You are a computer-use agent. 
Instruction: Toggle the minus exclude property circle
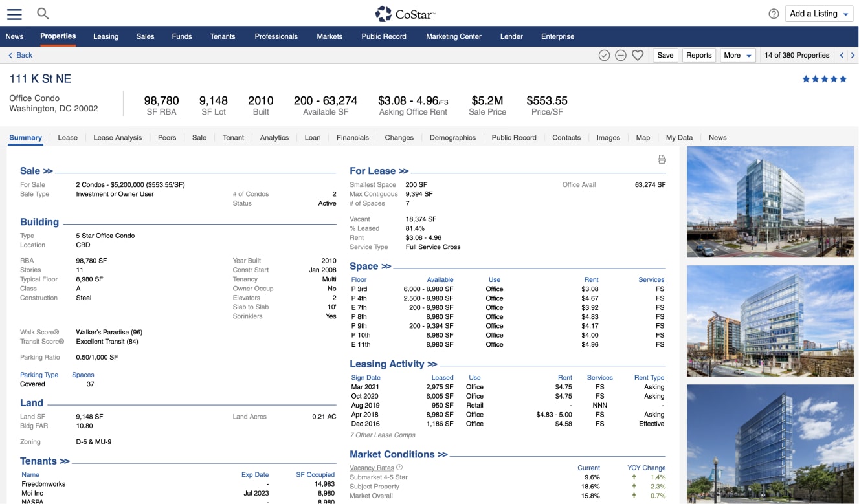click(620, 56)
